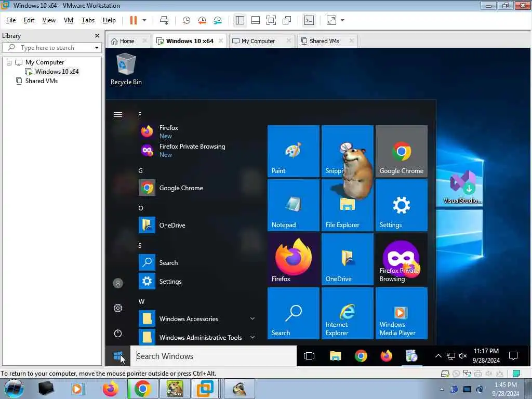
Task: Open the View menu
Action: click(49, 20)
